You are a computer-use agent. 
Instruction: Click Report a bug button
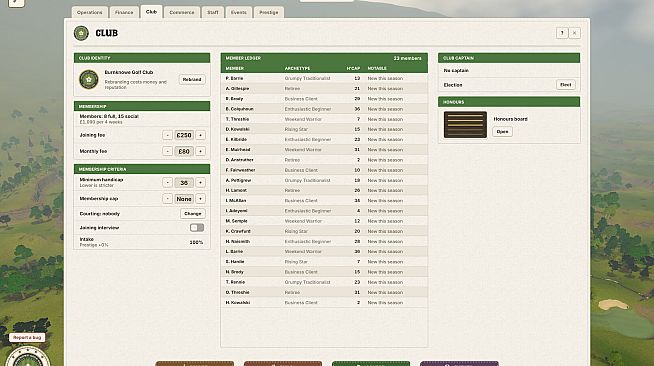click(x=27, y=337)
